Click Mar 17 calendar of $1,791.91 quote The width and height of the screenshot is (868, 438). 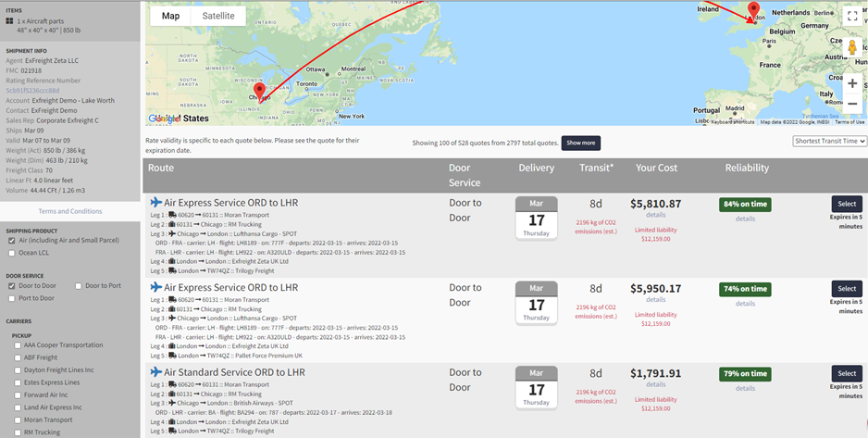click(536, 388)
